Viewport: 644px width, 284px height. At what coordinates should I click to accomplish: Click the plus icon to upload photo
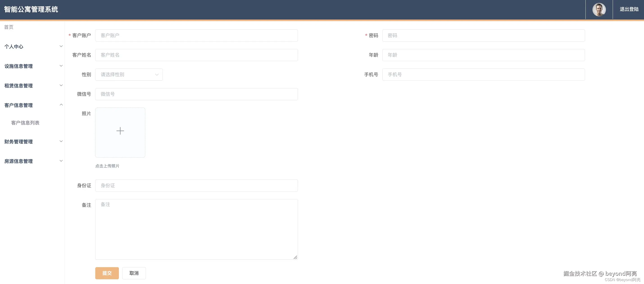pyautogui.click(x=120, y=131)
